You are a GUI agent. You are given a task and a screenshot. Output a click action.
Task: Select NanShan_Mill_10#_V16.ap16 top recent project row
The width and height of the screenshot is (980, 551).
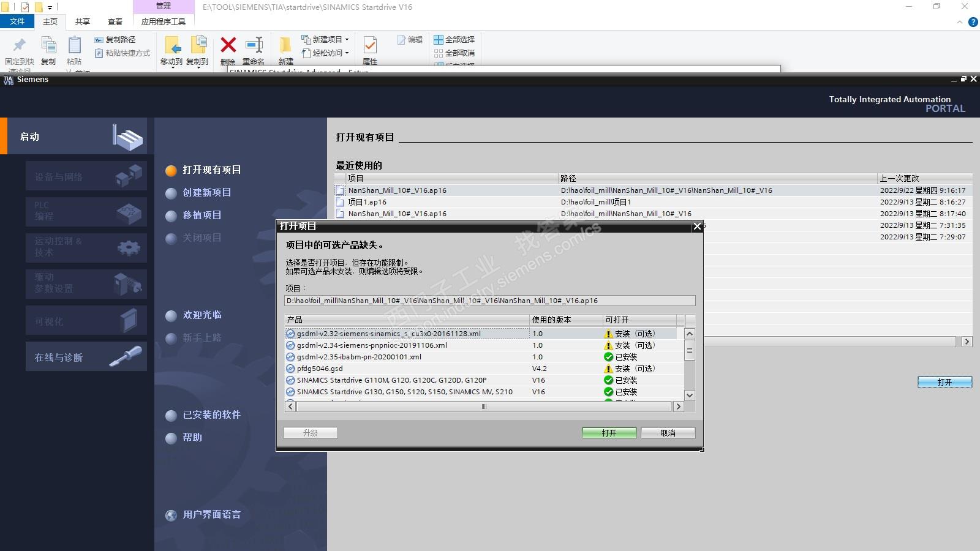(x=654, y=190)
